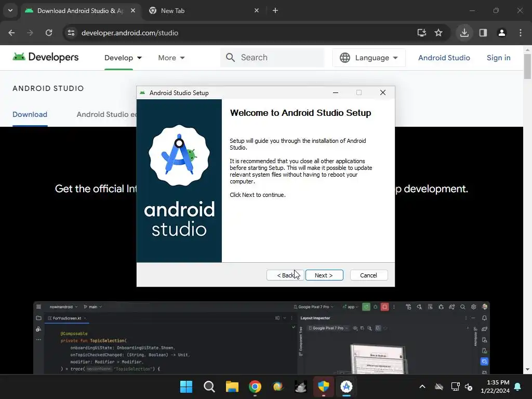Bookmark this page with star icon

coord(438,33)
